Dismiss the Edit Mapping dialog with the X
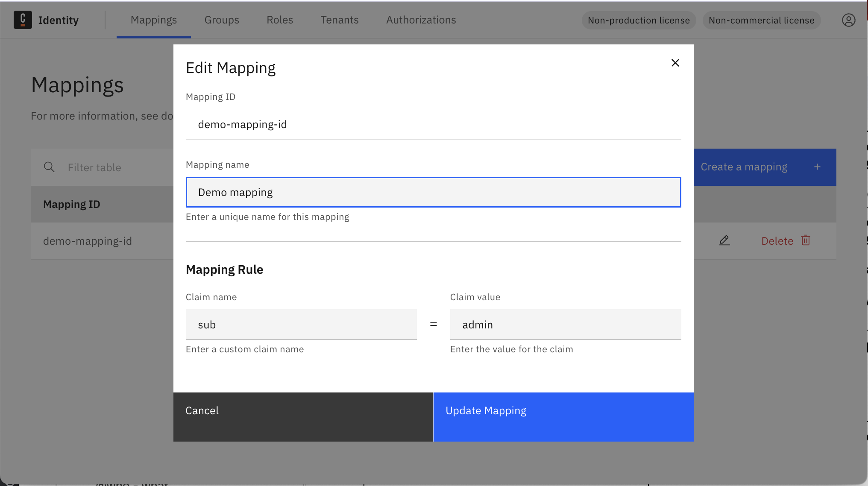Screen dimensions: 868x486 [x=675, y=63]
